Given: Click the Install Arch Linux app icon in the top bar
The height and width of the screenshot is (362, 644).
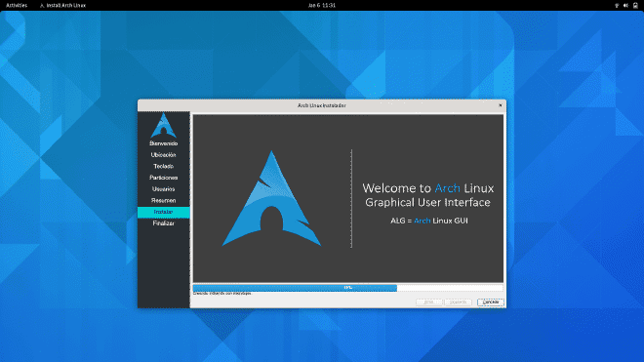Looking at the screenshot, I should click(42, 5).
